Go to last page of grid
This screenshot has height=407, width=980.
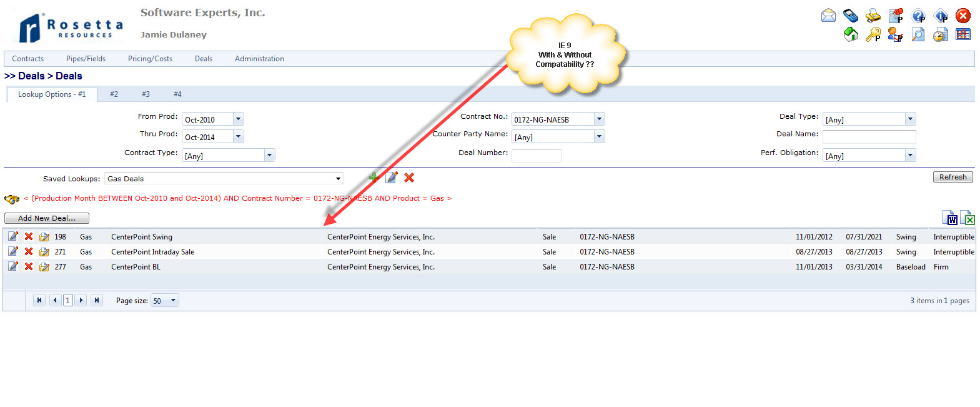(97, 300)
